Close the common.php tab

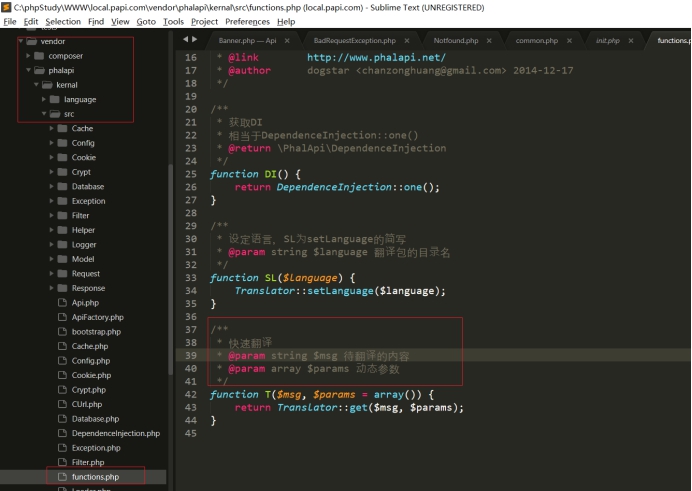(569, 41)
